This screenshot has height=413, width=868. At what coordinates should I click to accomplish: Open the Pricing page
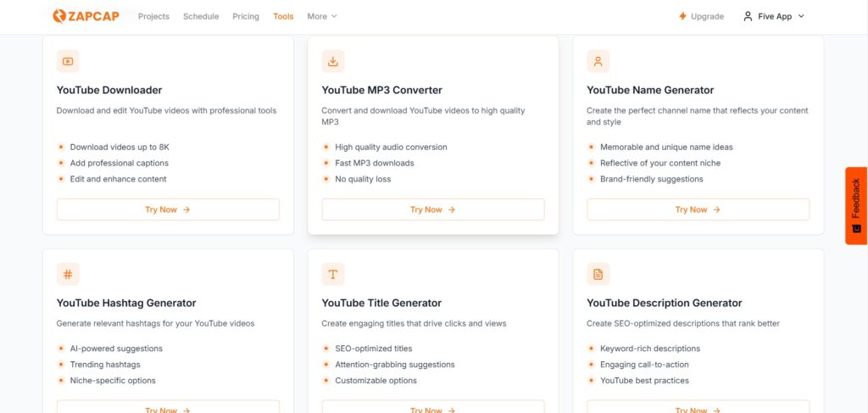246,17
